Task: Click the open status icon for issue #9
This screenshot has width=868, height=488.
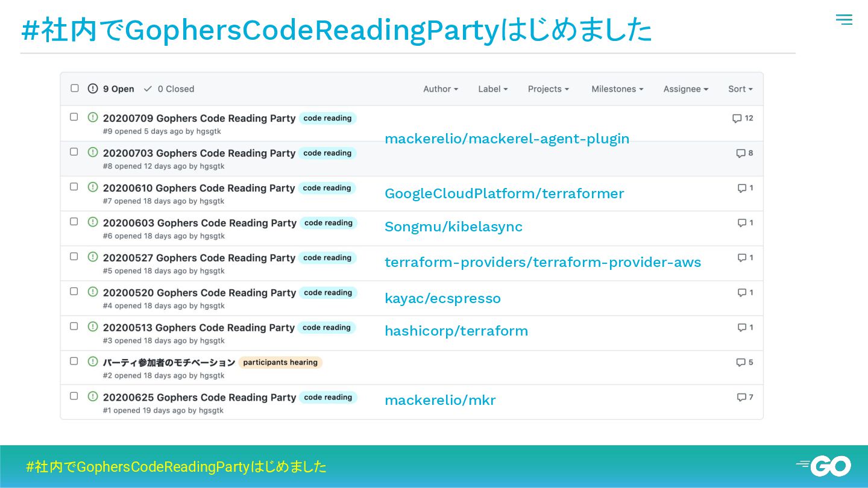Action: pyautogui.click(x=93, y=117)
